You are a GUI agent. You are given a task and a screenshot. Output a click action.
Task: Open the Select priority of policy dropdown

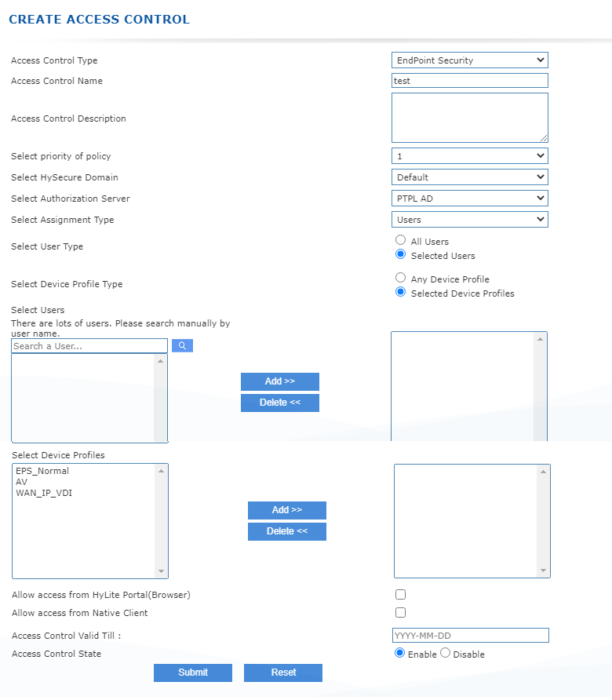pos(470,156)
